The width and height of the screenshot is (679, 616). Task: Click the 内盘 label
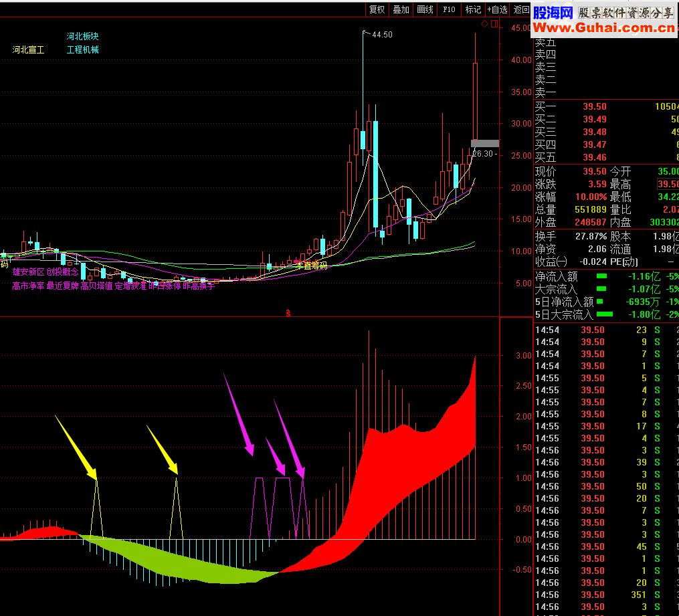(620, 222)
